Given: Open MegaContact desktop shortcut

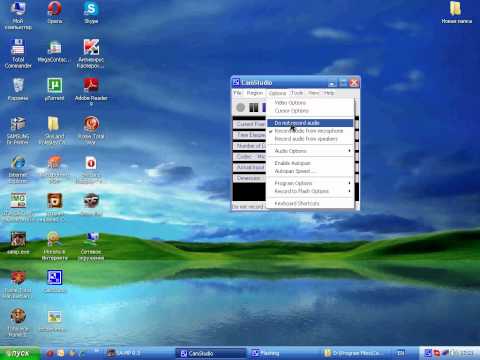Looking at the screenshot, I should tap(54, 51).
